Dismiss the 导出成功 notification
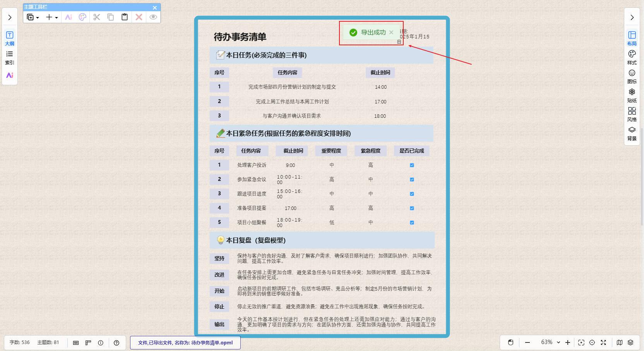Image resolution: width=644 pixels, height=351 pixels. [391, 33]
